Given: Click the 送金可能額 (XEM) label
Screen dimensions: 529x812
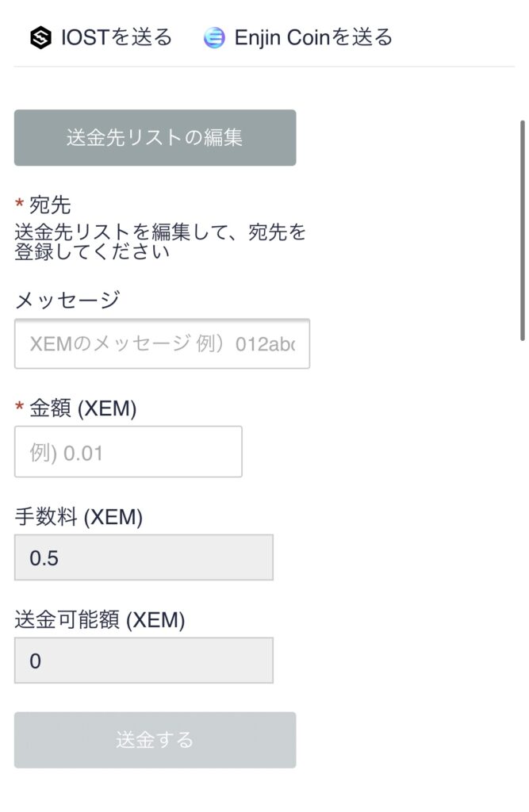Looking at the screenshot, I should point(100,620).
